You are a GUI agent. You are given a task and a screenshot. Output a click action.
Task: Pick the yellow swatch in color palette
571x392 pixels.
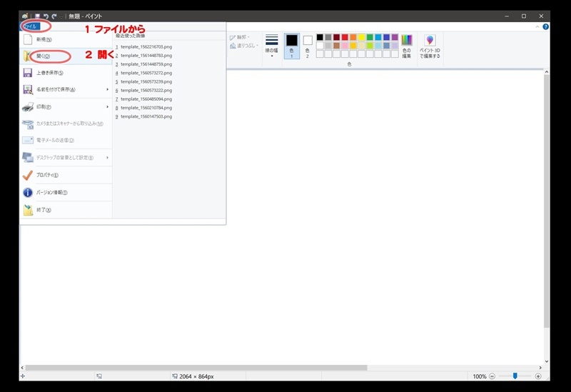361,37
